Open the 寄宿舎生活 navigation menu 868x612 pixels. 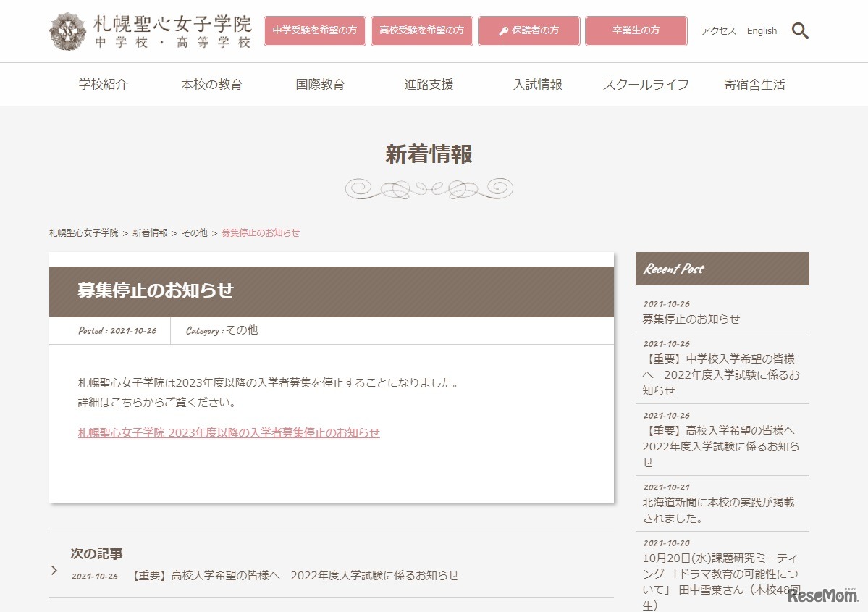pos(754,84)
